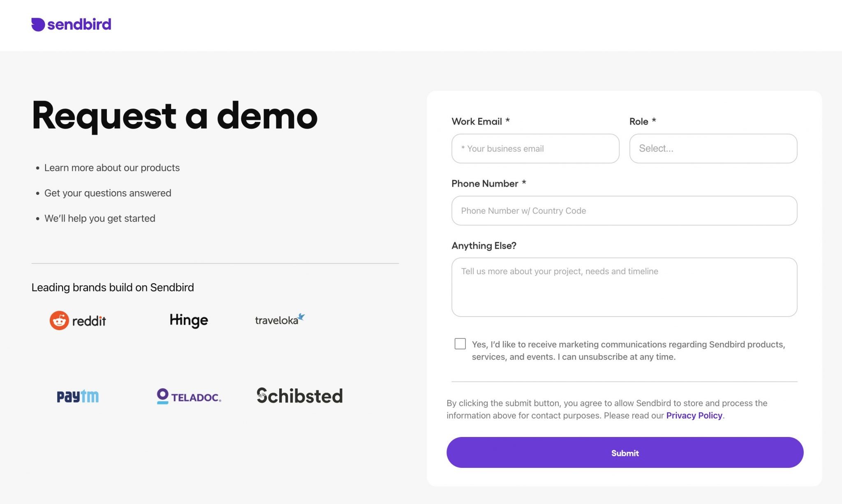The height and width of the screenshot is (504, 842).
Task: Click the Hinge logo
Action: point(189,320)
